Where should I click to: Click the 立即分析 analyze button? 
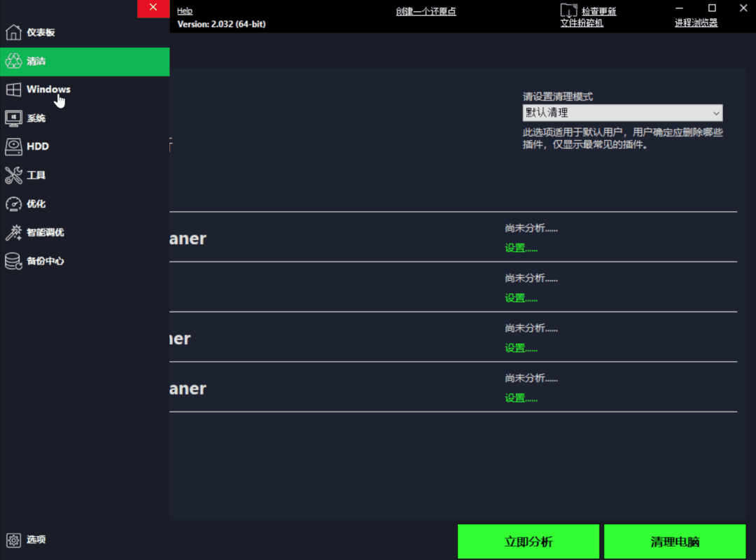(528, 541)
